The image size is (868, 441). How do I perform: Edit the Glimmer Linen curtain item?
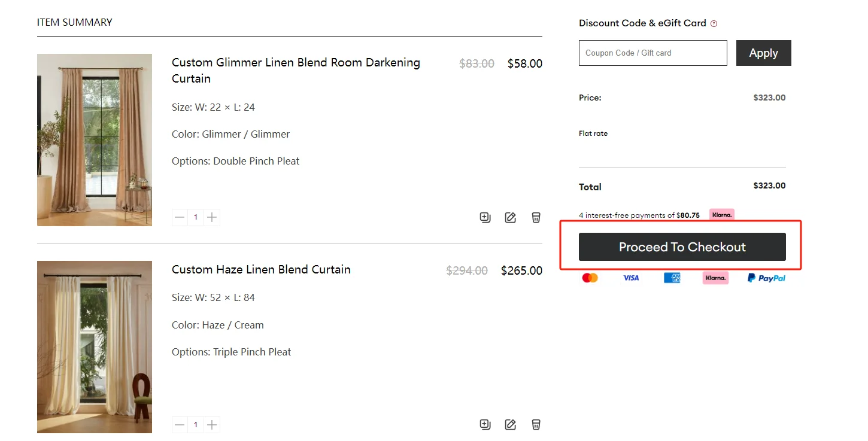[x=510, y=217]
